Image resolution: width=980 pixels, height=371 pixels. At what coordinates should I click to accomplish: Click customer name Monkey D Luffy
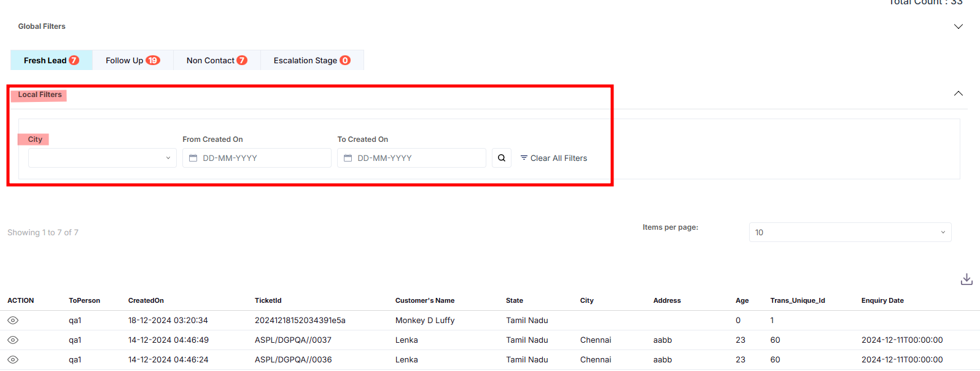click(x=425, y=320)
